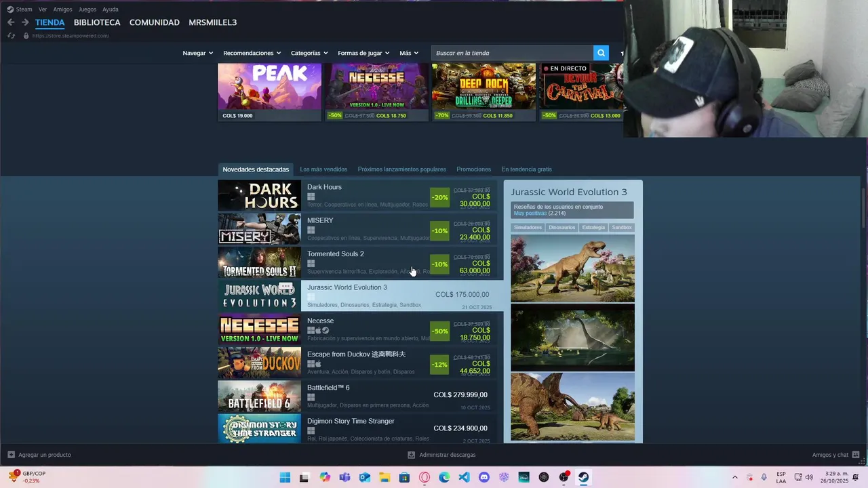Click the store URL address field

pyautogui.click(x=71, y=36)
